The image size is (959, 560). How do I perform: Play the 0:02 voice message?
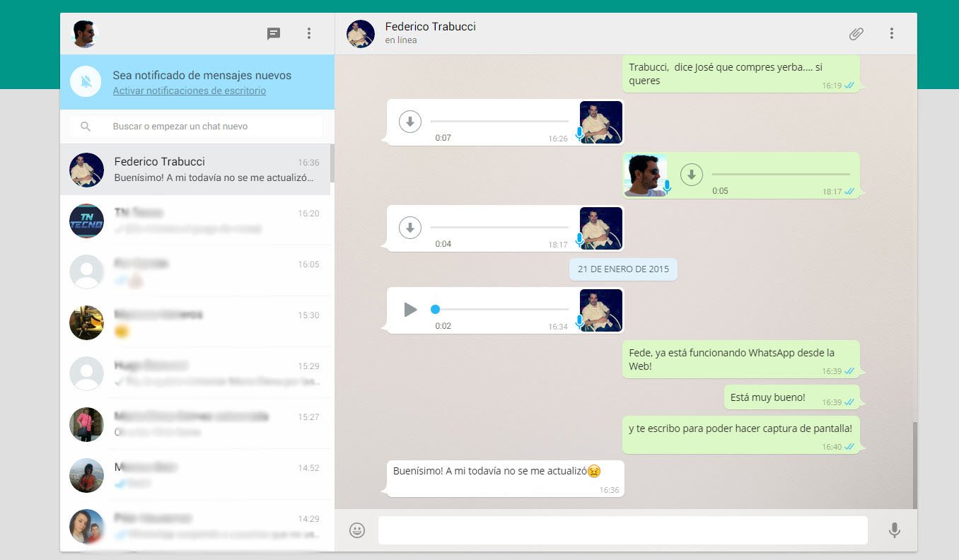click(409, 309)
